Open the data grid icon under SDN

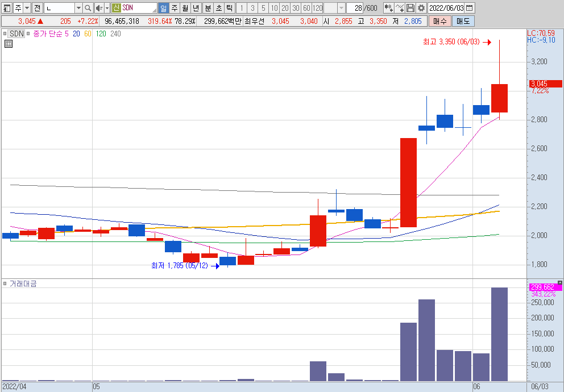[x=9, y=44]
